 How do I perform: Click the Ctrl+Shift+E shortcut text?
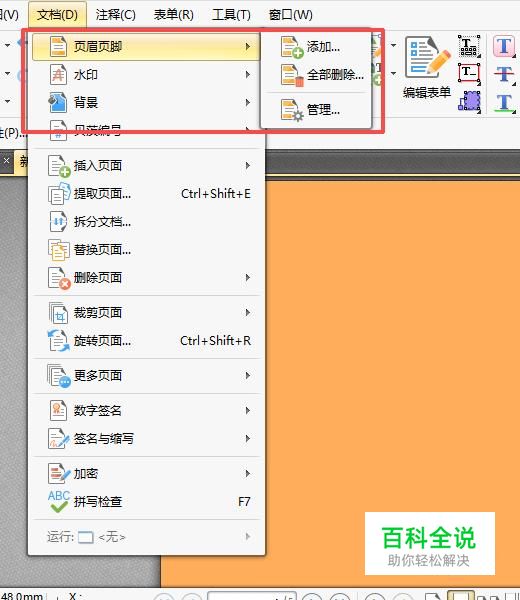(216, 194)
